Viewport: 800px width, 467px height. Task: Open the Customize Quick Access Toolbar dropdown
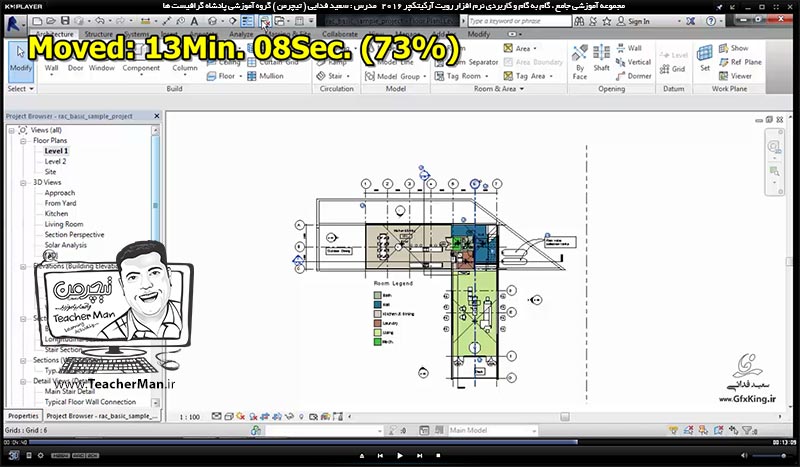(311, 21)
